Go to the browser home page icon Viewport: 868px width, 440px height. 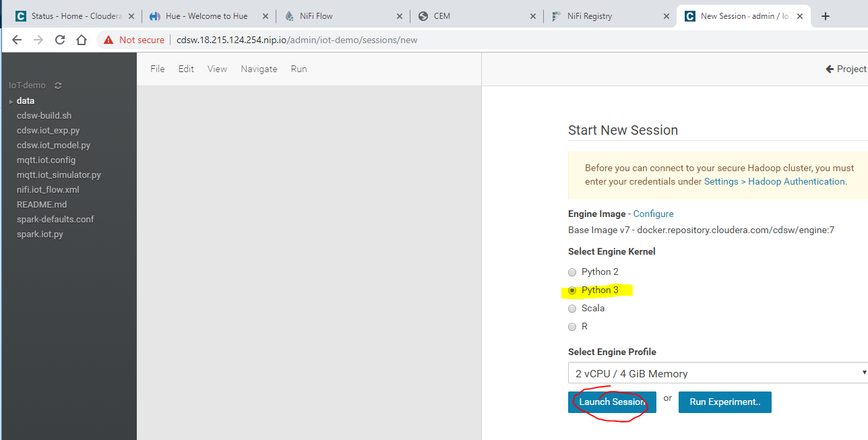click(82, 40)
